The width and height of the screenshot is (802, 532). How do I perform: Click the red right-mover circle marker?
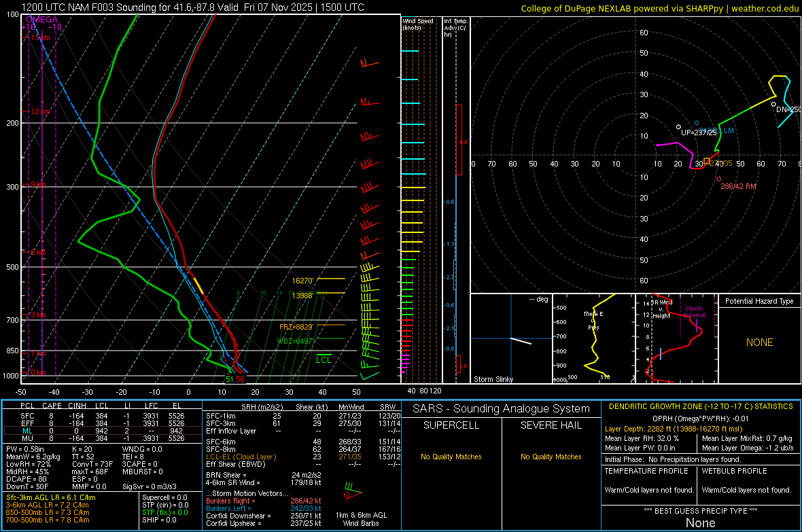tap(718, 179)
